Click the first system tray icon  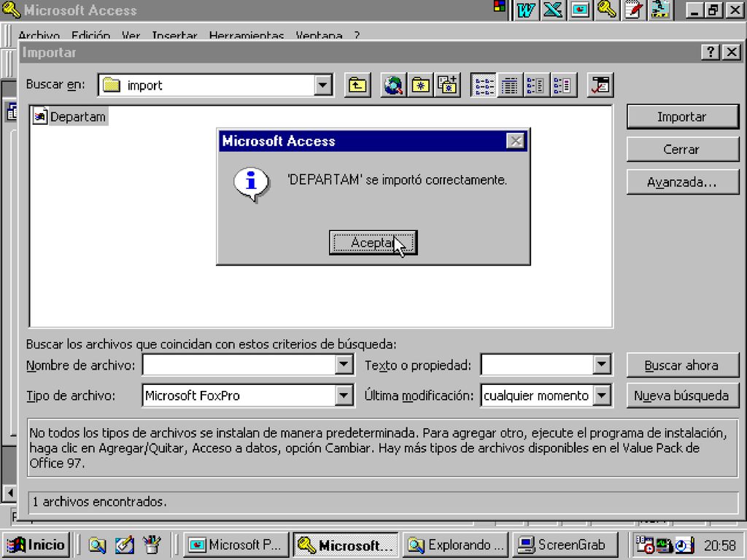pyautogui.click(x=645, y=545)
